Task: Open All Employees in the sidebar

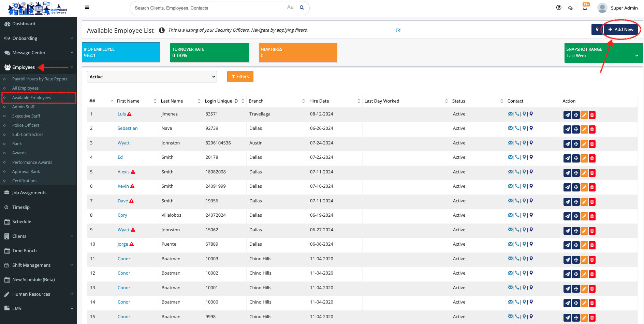Action: coord(26,88)
